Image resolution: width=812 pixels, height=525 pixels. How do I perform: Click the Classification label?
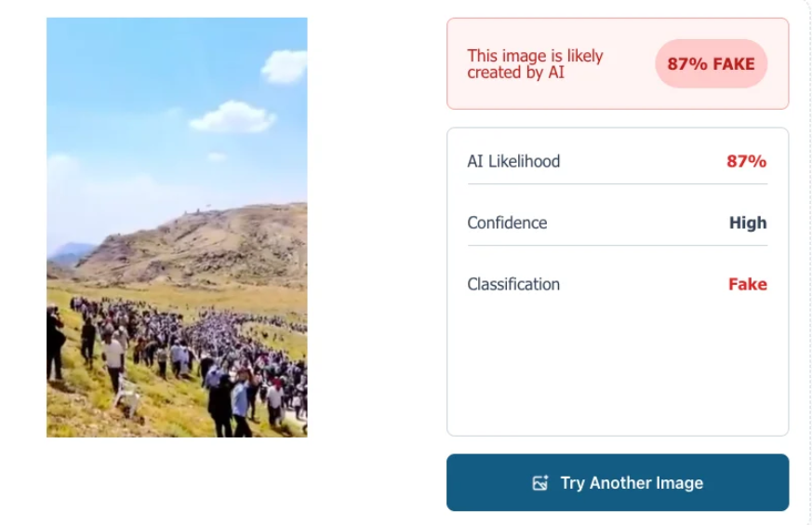pyautogui.click(x=513, y=284)
